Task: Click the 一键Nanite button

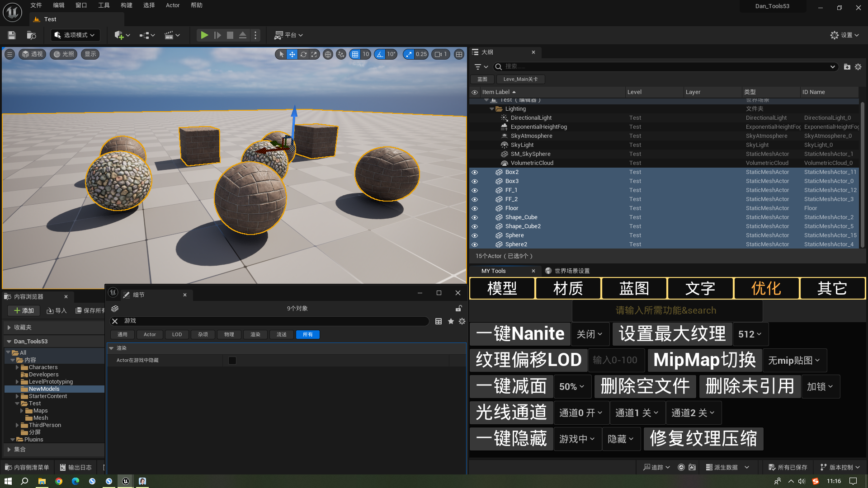Action: pyautogui.click(x=520, y=334)
